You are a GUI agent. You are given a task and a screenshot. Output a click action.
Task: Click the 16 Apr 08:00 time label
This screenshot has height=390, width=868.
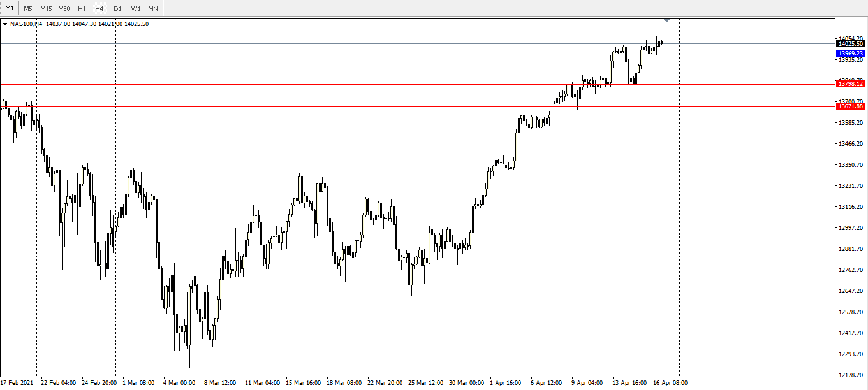coord(670,383)
